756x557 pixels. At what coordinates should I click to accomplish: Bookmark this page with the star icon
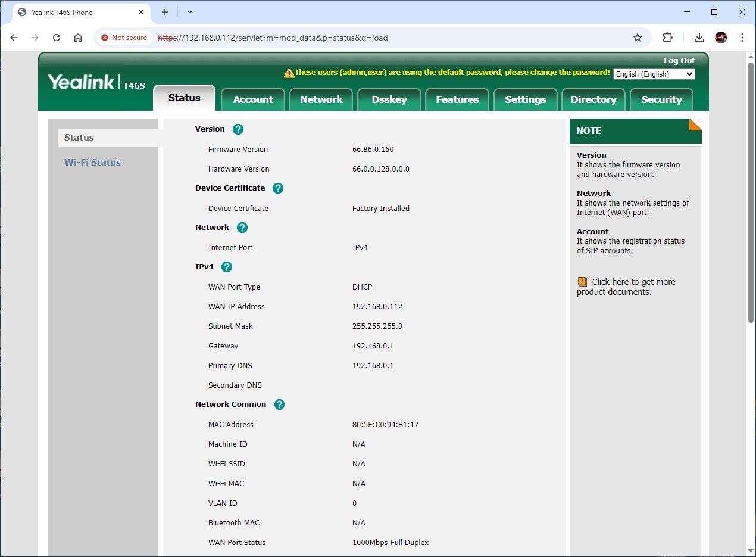(x=638, y=38)
